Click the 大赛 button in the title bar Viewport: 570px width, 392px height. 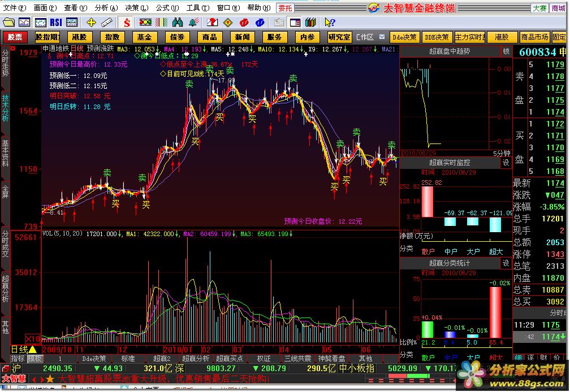click(540, 8)
